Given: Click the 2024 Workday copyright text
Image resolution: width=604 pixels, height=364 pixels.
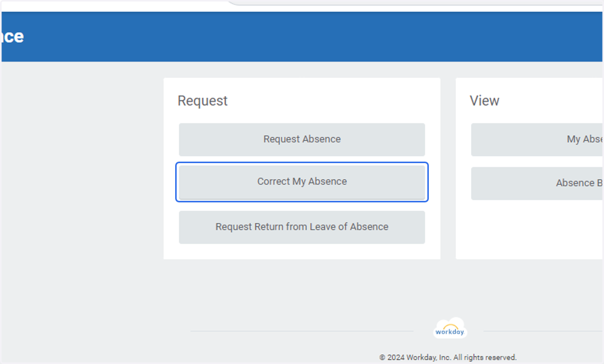Looking at the screenshot, I should coord(448,357).
